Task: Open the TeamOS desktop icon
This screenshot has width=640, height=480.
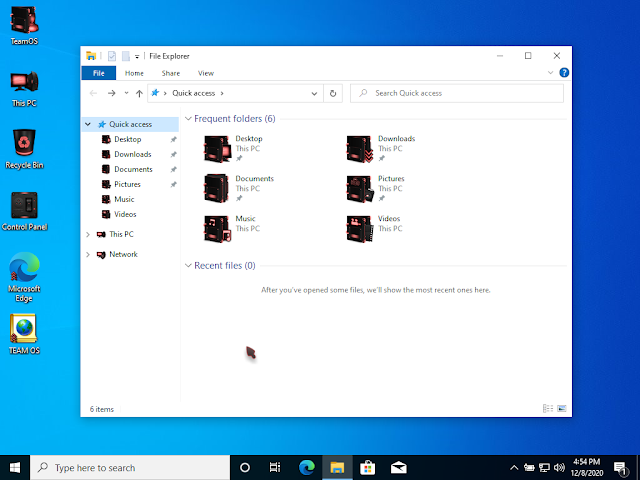Action: click(x=24, y=25)
